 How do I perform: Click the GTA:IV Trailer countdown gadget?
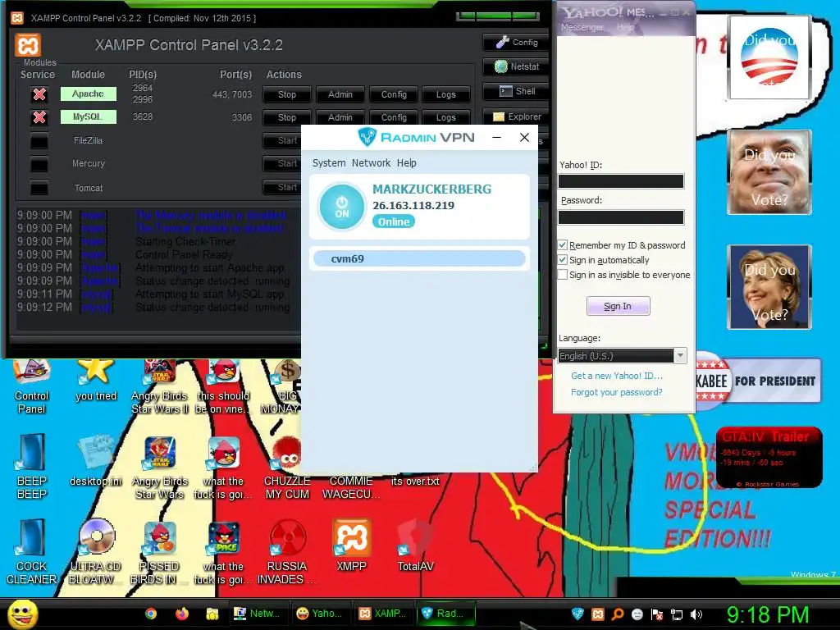click(769, 457)
